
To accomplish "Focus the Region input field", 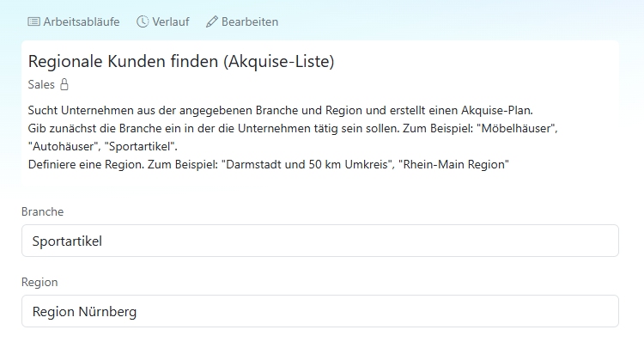I will 319,311.
